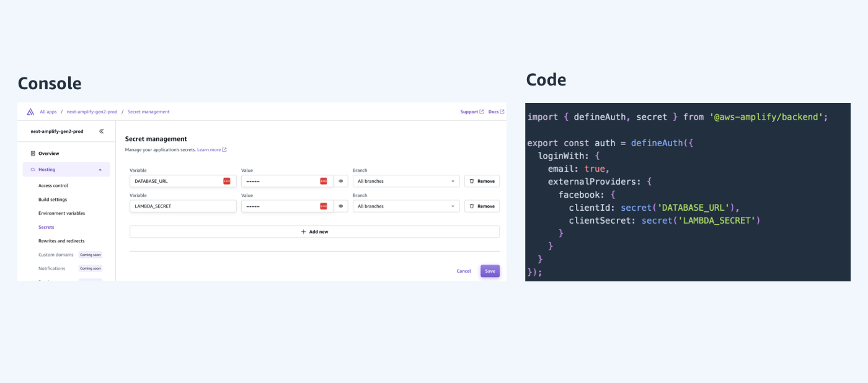Click the DATABASE_URL value field

pyautogui.click(x=287, y=181)
